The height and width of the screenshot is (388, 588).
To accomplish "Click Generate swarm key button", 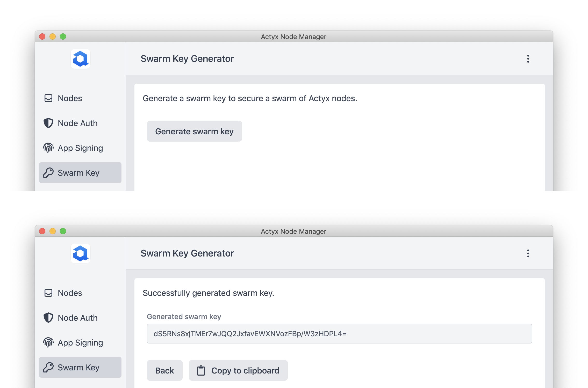I will click(194, 131).
